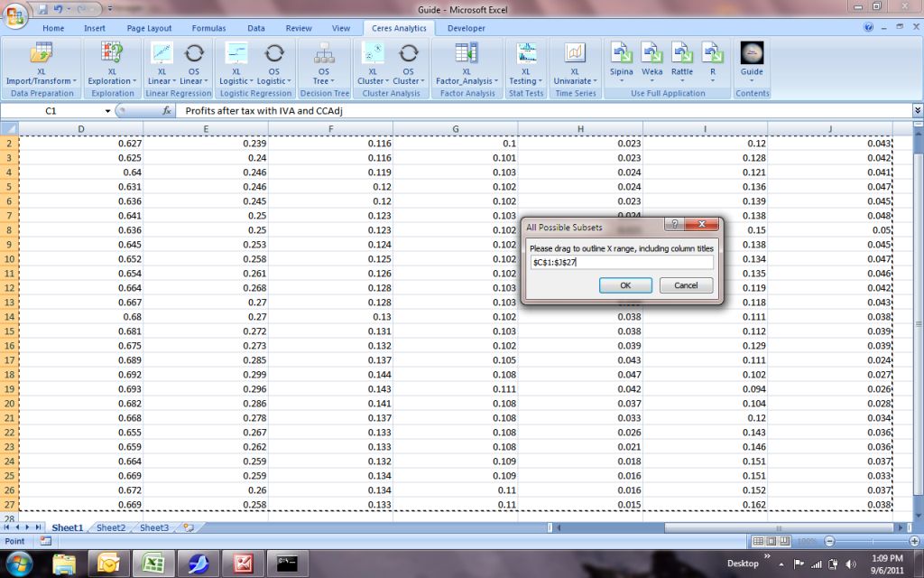Open OS Cluster analysis
924x578 pixels.
pyautogui.click(x=408, y=64)
